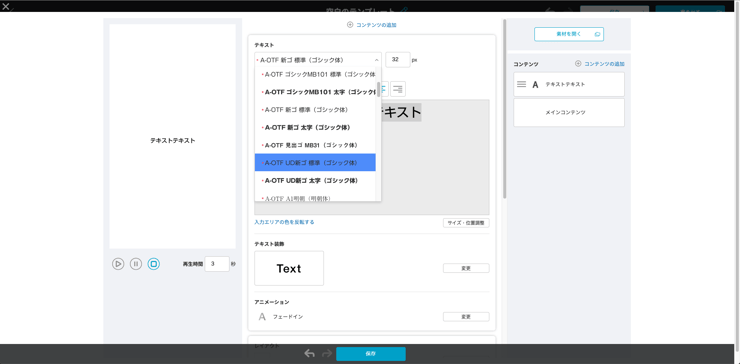Click the pause button under the preview
Image resolution: width=740 pixels, height=364 pixels.
click(136, 264)
